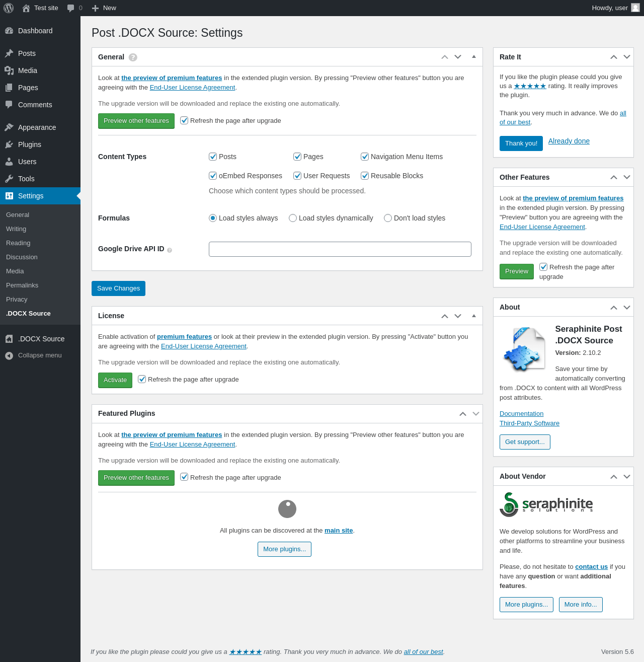This screenshot has height=662, width=644.
Task: Select Don't load styles radio button
Action: (x=388, y=218)
